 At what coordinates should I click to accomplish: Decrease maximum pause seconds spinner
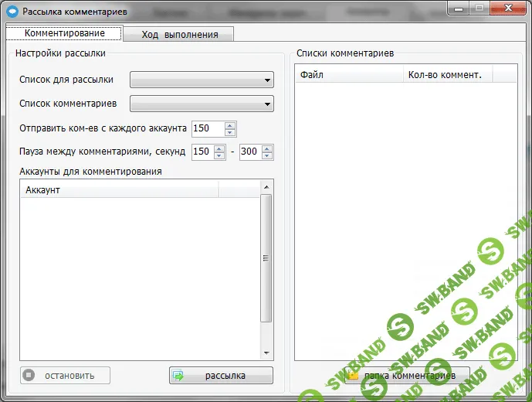point(267,155)
